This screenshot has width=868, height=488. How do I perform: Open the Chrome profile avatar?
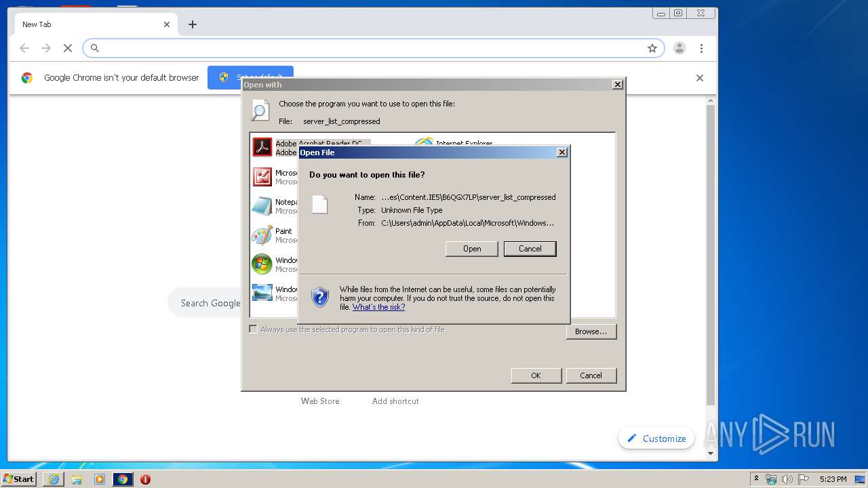point(679,48)
